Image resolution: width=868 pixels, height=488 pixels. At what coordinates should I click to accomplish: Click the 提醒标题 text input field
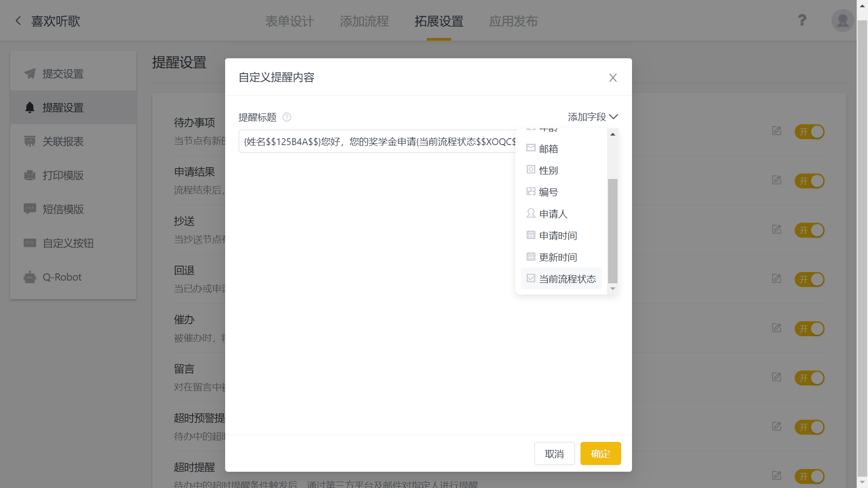pos(377,141)
